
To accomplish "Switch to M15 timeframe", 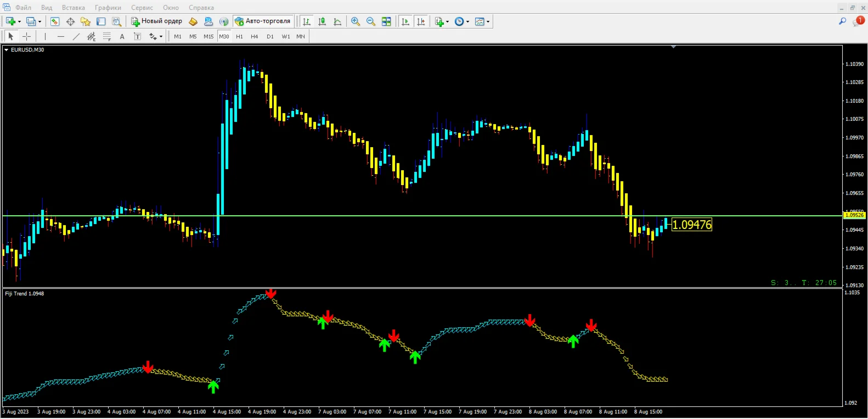I will [208, 36].
